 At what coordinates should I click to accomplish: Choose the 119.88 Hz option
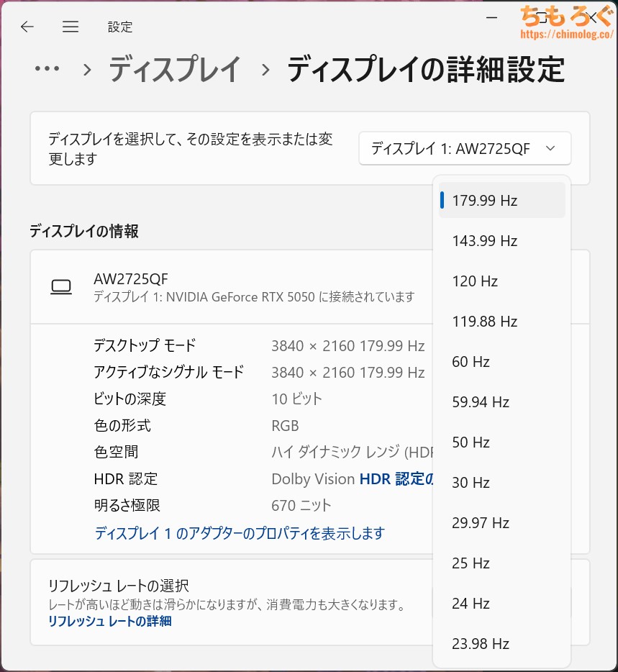point(502,322)
